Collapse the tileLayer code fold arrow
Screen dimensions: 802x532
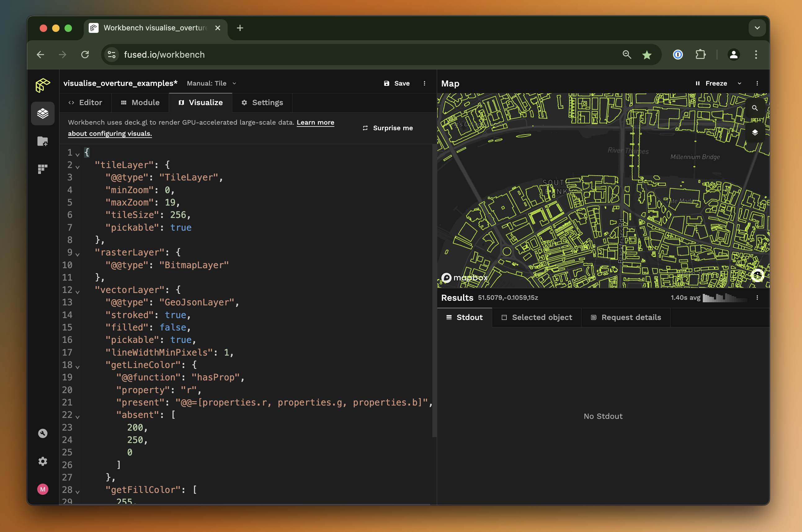78,167
